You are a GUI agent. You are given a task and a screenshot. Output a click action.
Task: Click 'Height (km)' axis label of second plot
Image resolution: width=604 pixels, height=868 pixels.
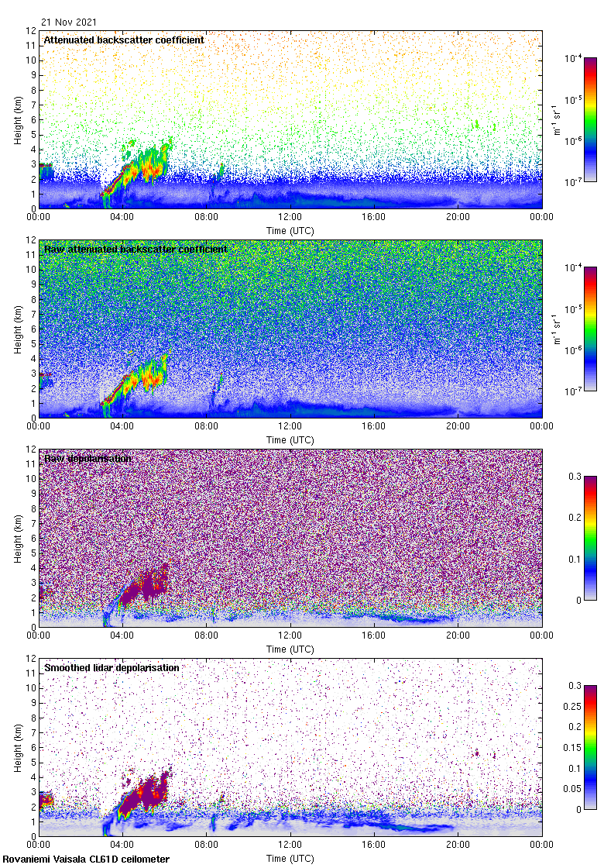(x=19, y=329)
